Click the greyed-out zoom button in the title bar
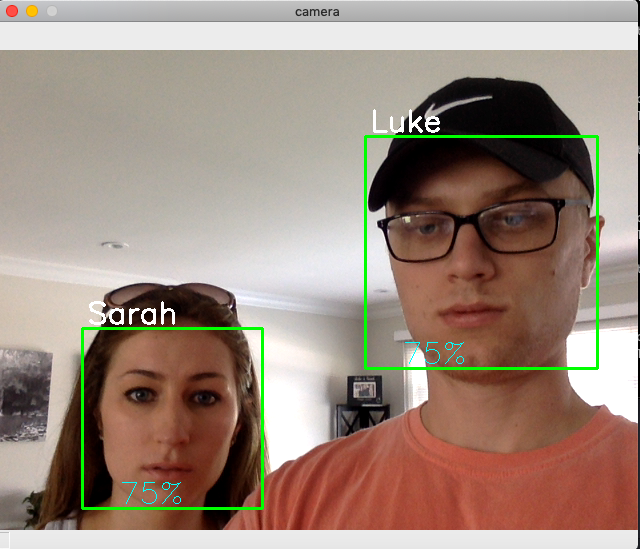 tap(52, 11)
